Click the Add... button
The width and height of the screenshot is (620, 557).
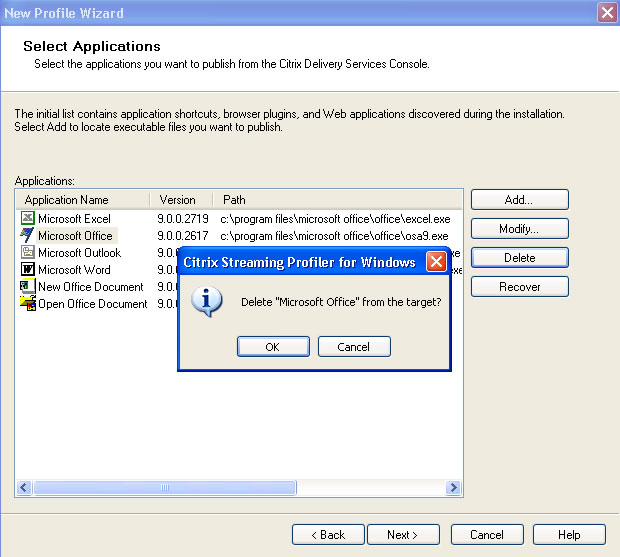[x=520, y=200]
